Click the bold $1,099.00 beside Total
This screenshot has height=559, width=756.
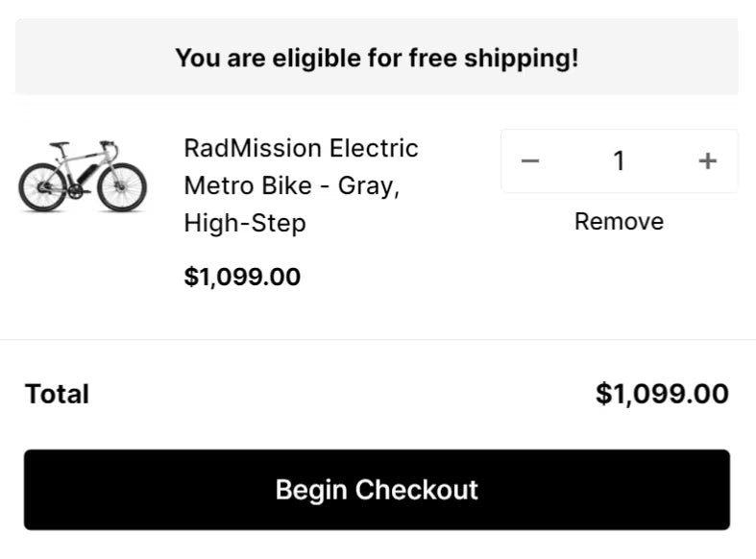click(662, 394)
